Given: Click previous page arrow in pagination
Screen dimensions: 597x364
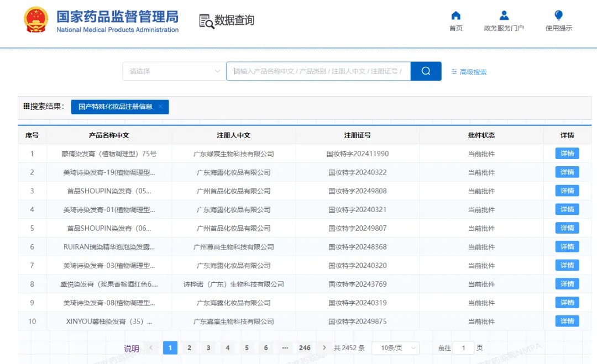Looking at the screenshot, I should click(x=151, y=347).
